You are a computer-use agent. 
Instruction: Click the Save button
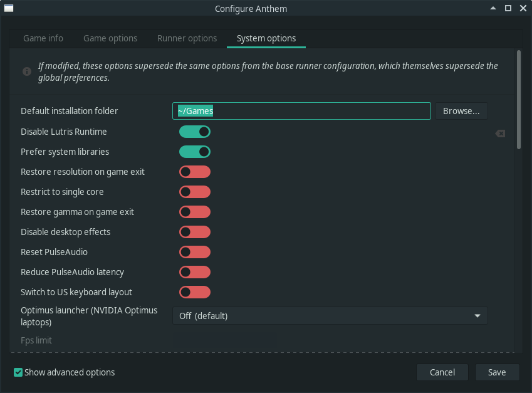497,372
